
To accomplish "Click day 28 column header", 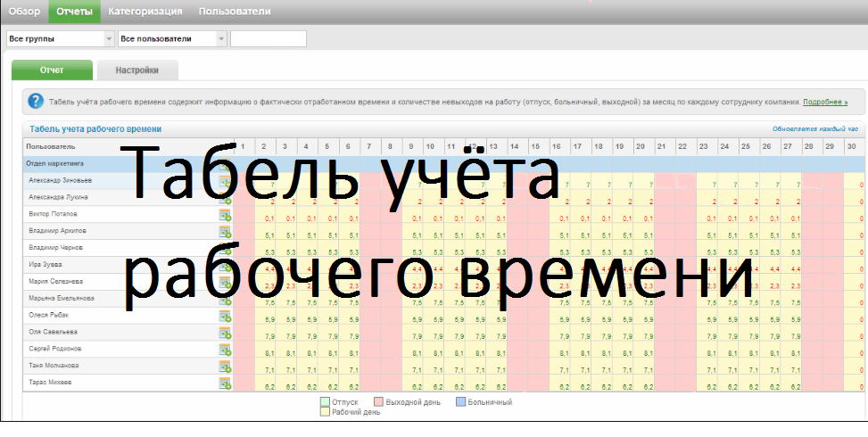I will [812, 146].
